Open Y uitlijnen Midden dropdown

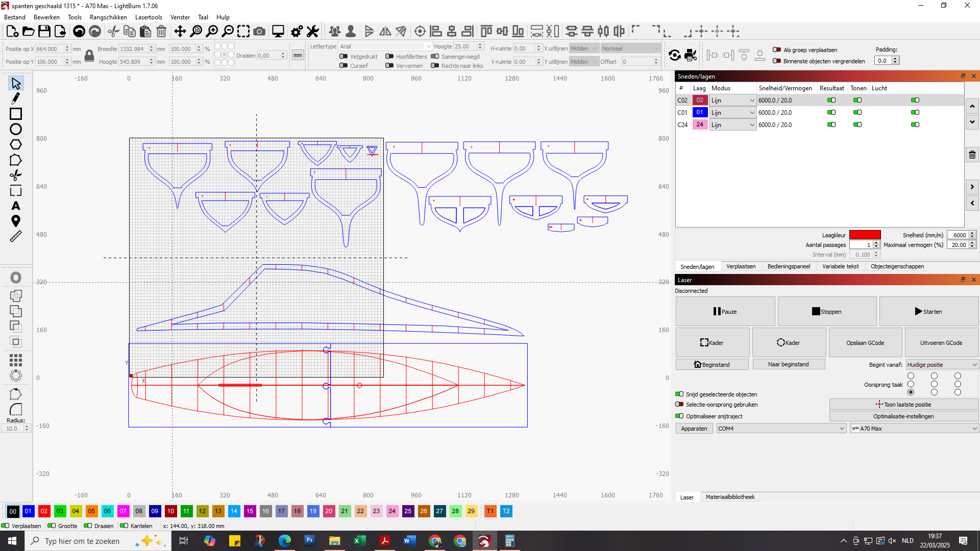[x=584, y=61]
